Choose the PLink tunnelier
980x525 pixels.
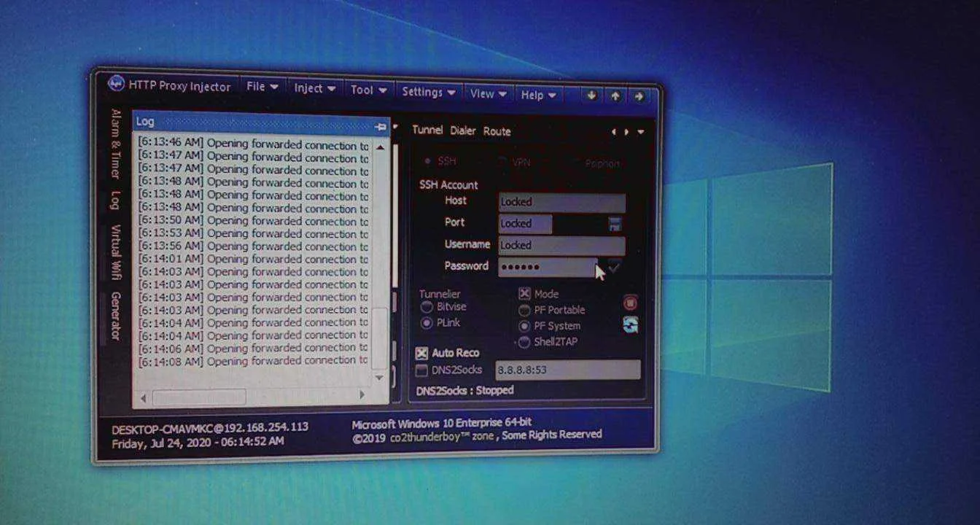[x=441, y=322]
